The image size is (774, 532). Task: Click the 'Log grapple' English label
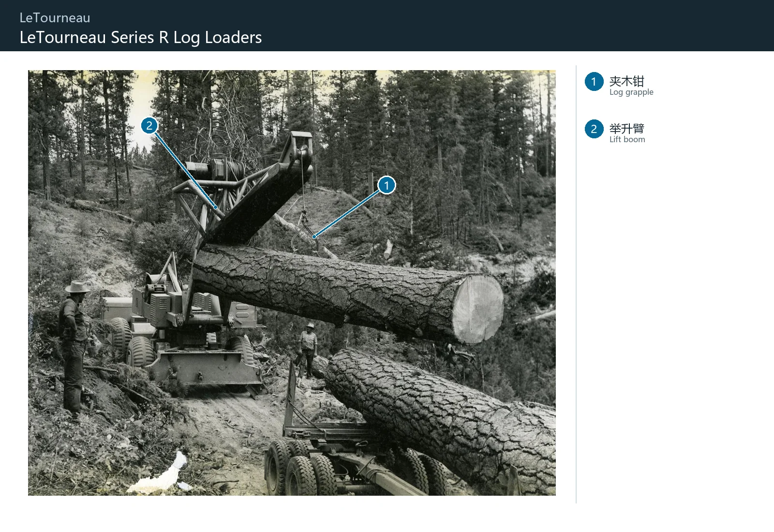631,92
